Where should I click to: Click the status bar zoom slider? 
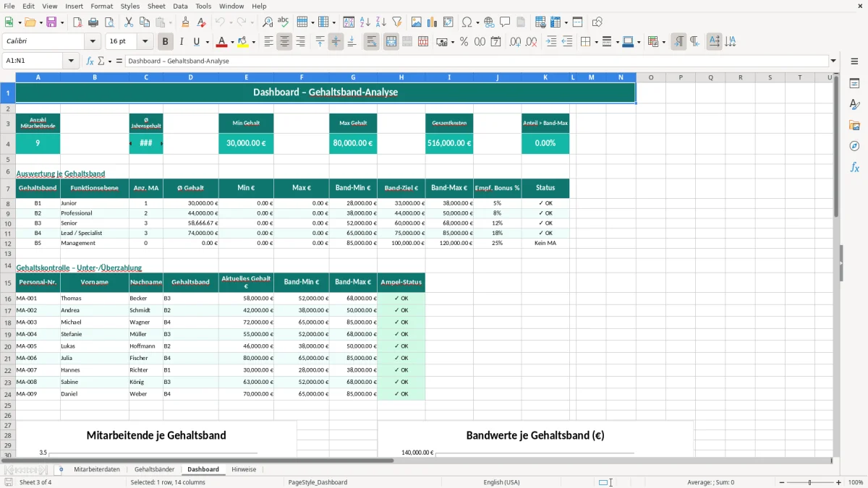[809, 482]
